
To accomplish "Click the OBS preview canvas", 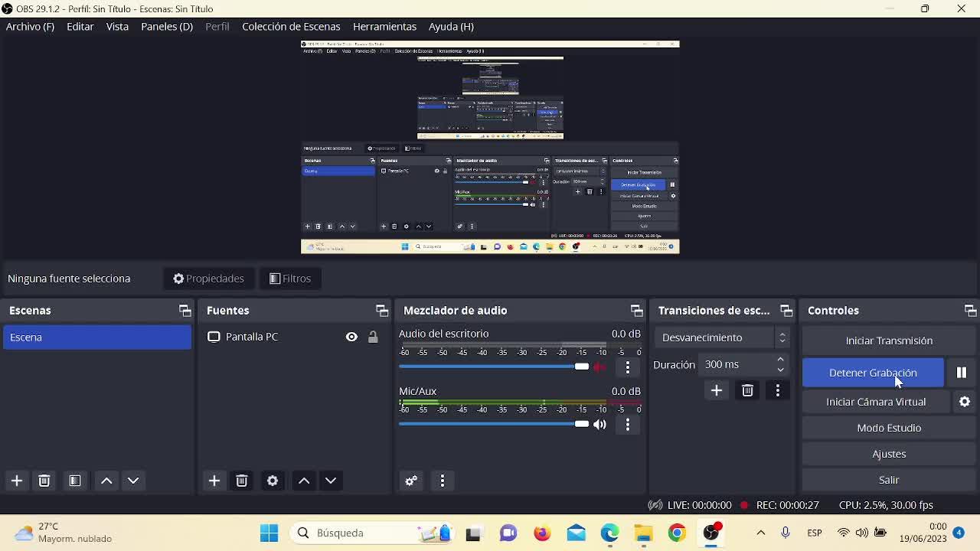I will click(490, 147).
